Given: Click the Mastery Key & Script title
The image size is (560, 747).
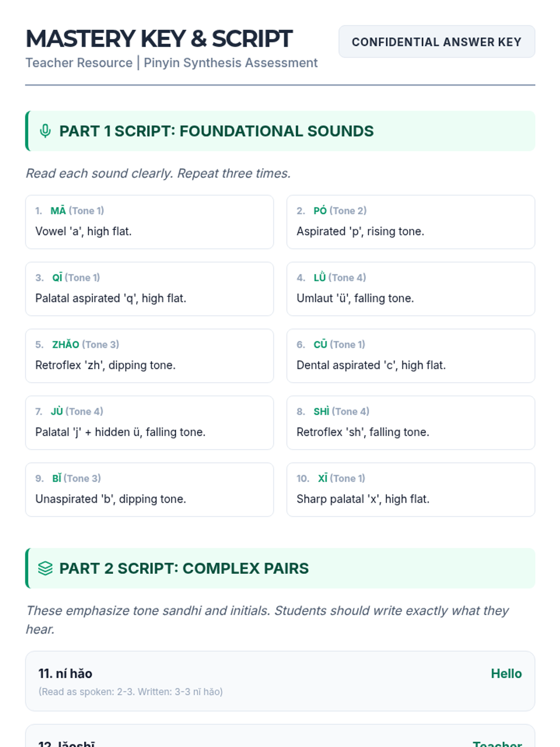Looking at the screenshot, I should [x=159, y=39].
